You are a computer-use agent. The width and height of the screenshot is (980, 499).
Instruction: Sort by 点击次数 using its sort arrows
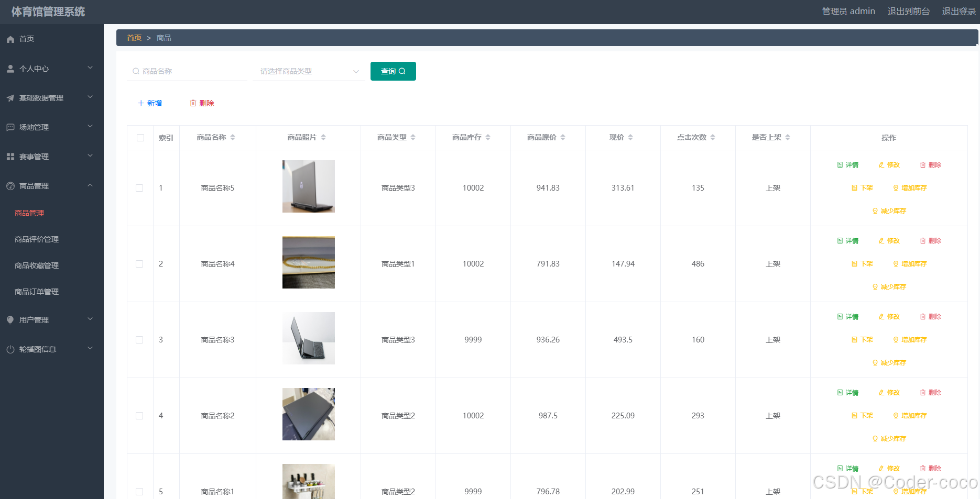click(713, 137)
